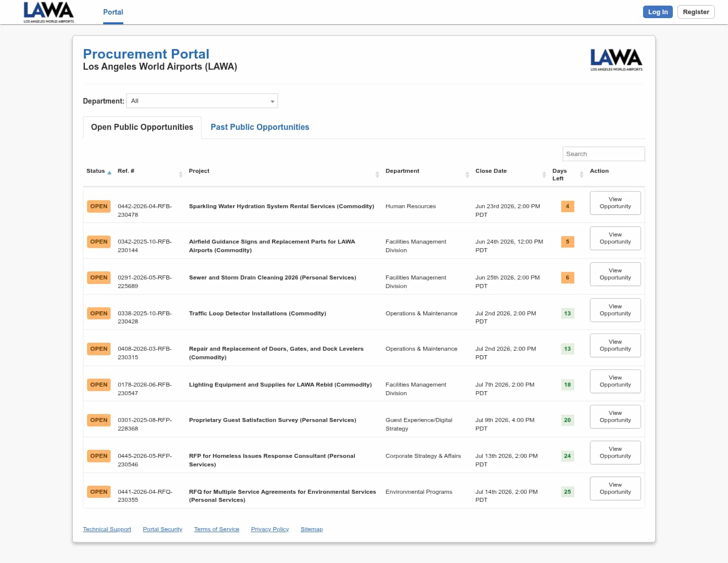The width and height of the screenshot is (728, 563).
Task: View Opportunity for Sparkling Water Hydration System
Action: (615, 203)
